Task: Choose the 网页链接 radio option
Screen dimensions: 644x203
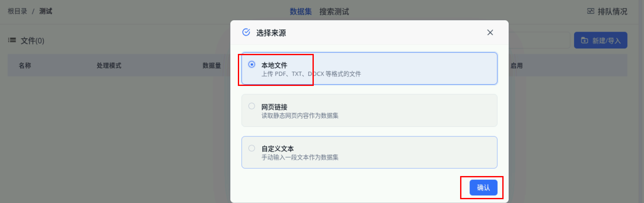Action: coord(252,106)
